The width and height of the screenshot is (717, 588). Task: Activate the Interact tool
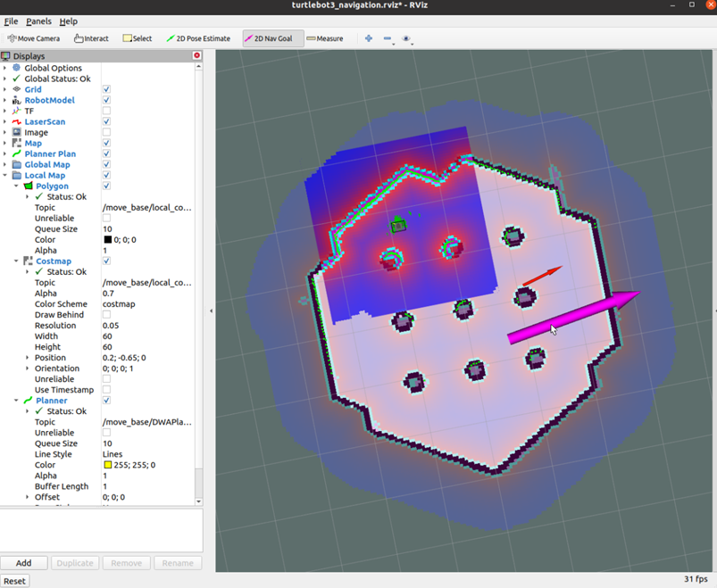[91, 38]
